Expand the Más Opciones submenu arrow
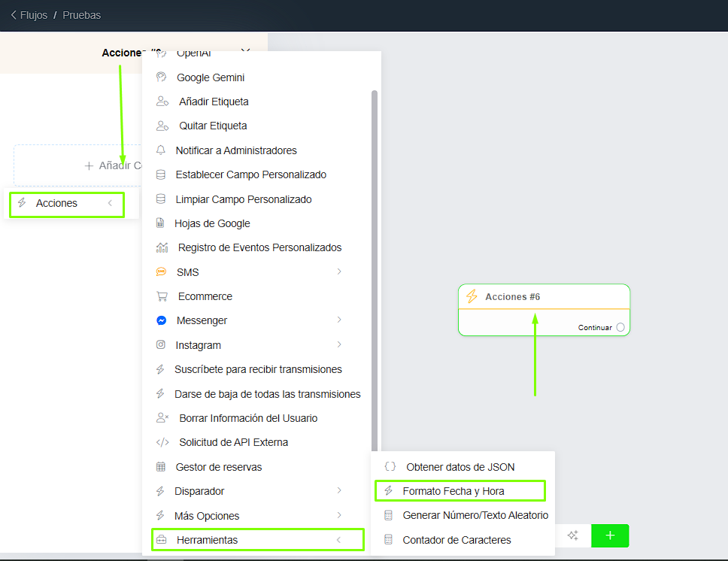 [339, 515]
